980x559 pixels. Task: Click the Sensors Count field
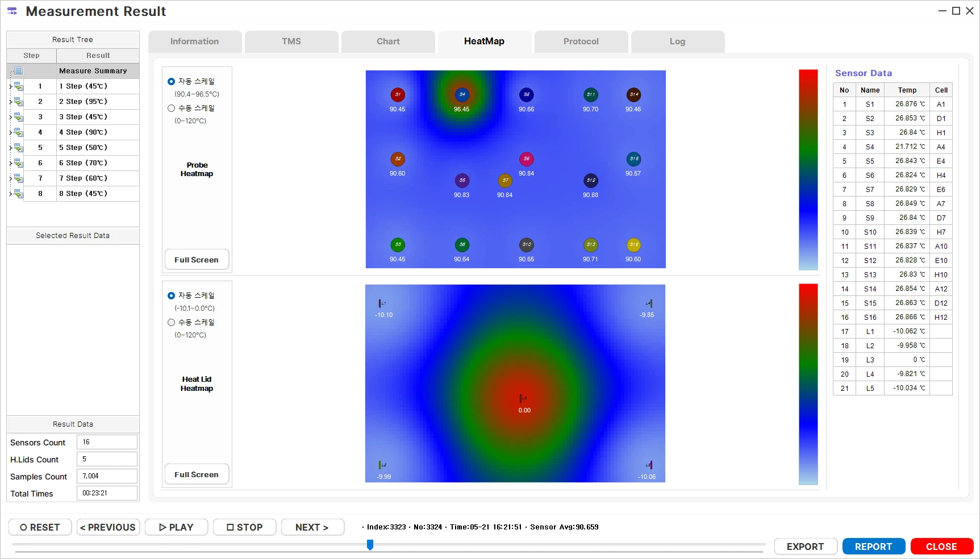[107, 442]
